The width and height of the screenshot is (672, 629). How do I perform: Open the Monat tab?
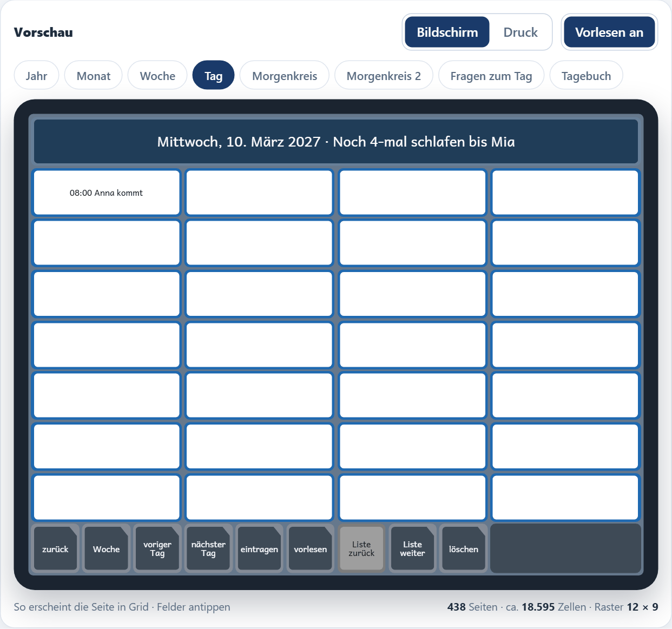[x=94, y=75]
